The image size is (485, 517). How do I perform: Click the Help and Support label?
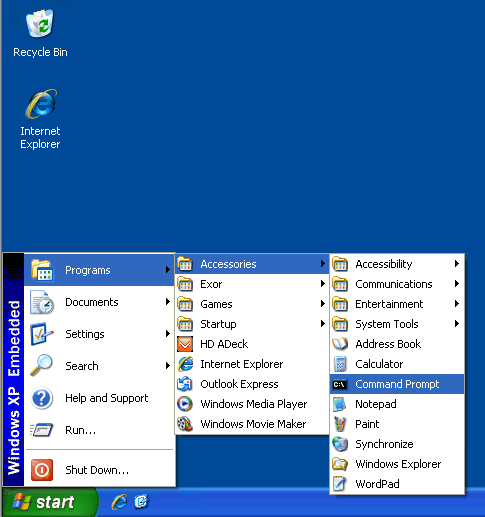point(107,398)
